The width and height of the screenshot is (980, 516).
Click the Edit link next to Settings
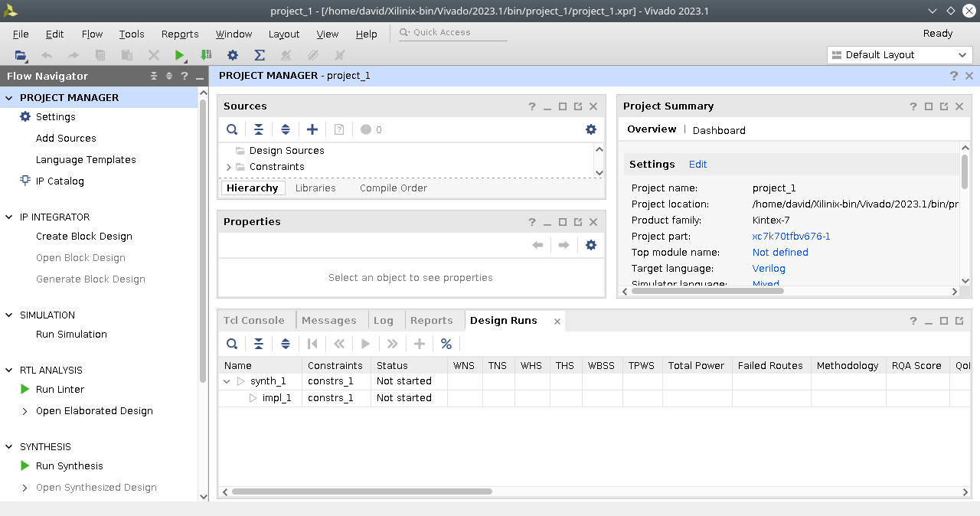[x=697, y=165]
